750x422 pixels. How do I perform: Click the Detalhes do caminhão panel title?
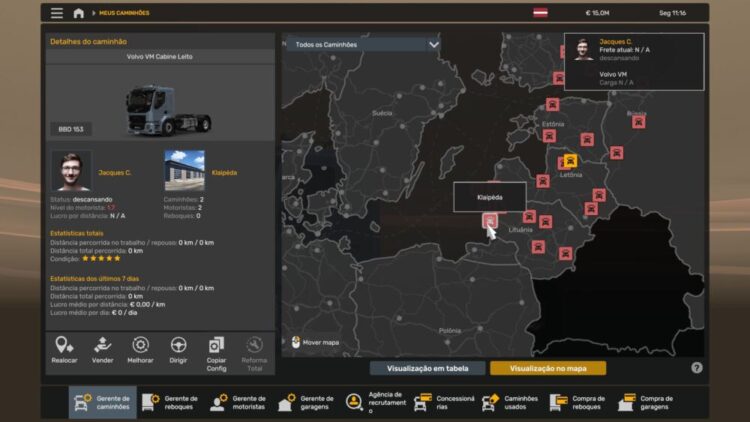[x=88, y=42]
